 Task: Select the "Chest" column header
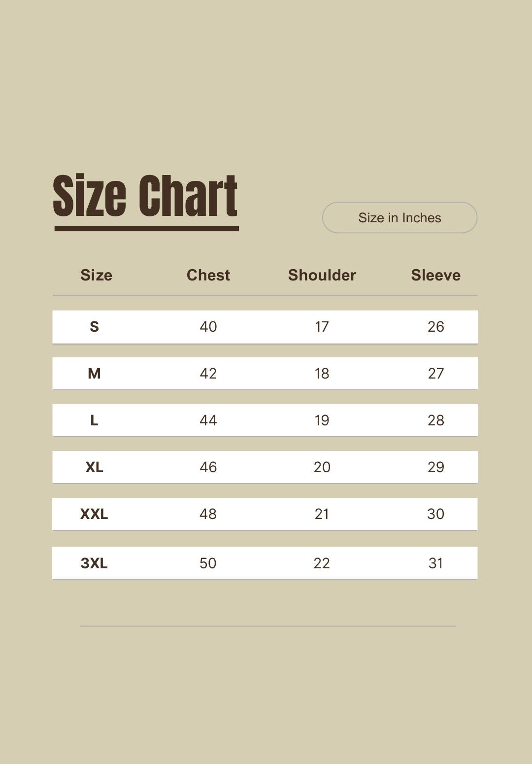pos(208,275)
